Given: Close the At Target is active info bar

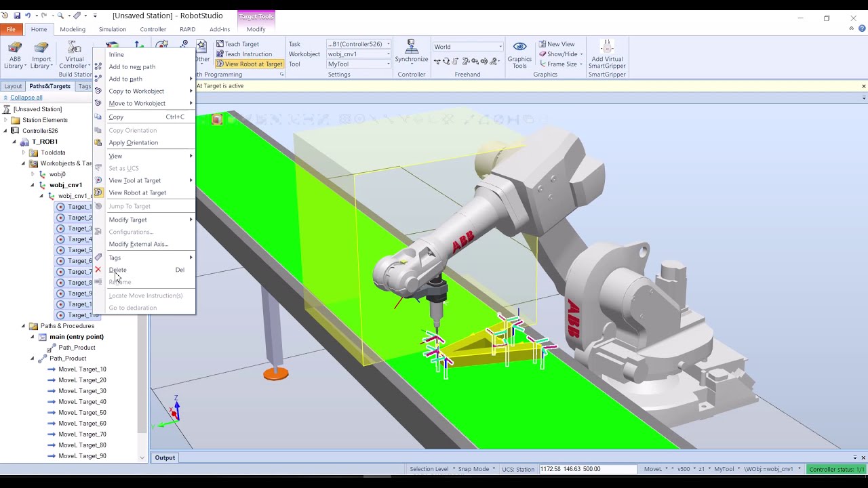Looking at the screenshot, I should pos(863,86).
